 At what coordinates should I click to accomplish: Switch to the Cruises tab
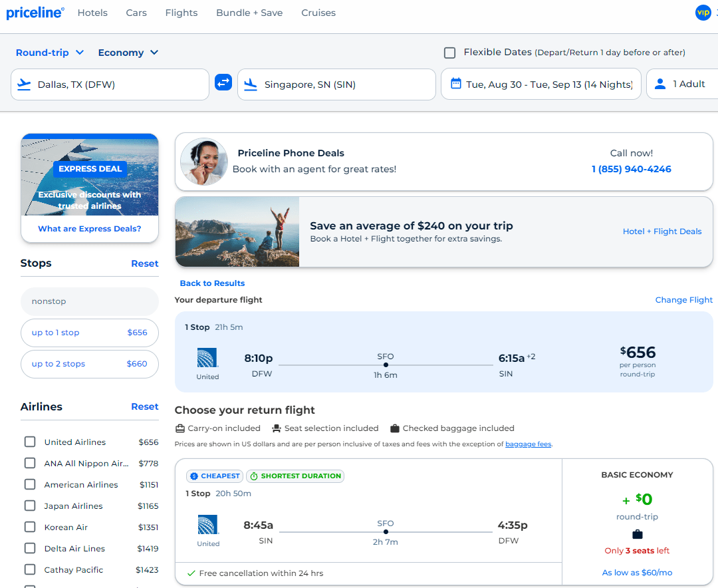318,13
